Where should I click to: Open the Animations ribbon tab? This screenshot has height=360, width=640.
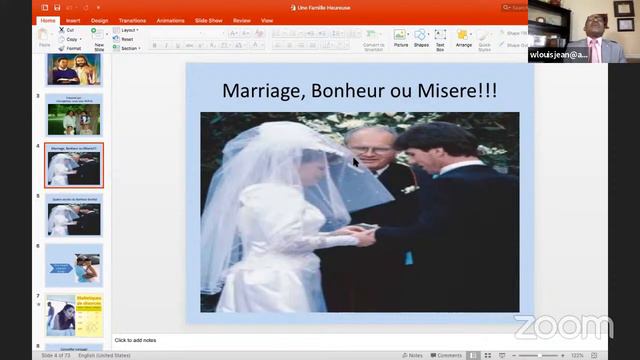[x=171, y=20]
